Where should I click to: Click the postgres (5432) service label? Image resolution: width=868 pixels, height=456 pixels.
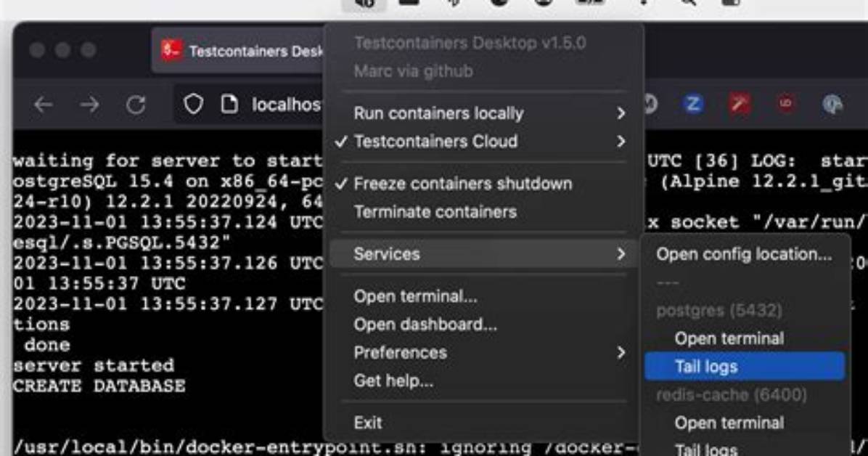point(719,310)
